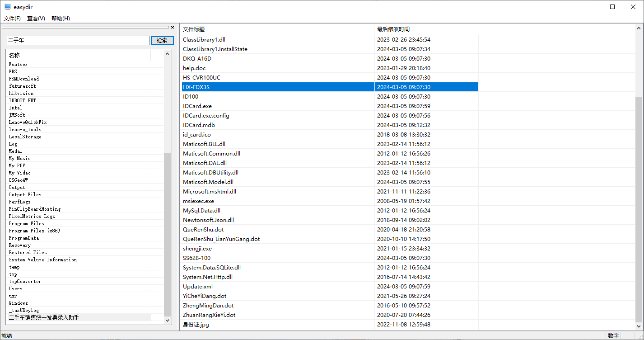Select the Fontser folder

click(18, 64)
